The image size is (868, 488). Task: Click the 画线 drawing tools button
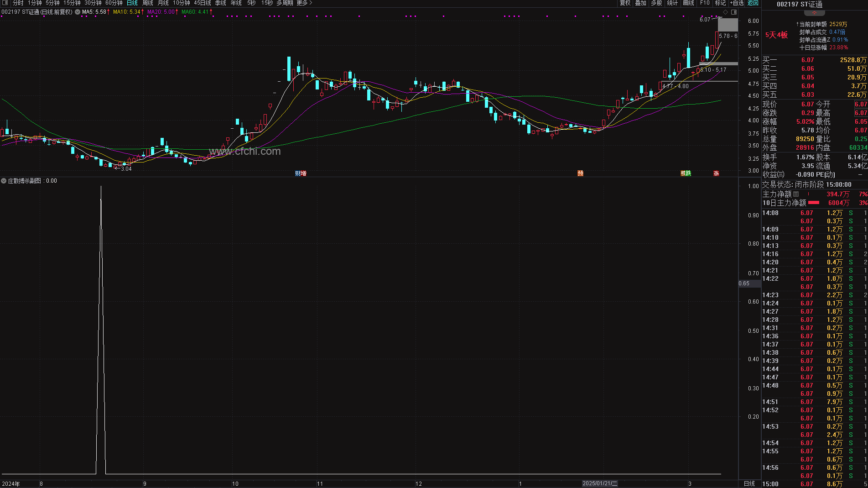coord(688,3)
